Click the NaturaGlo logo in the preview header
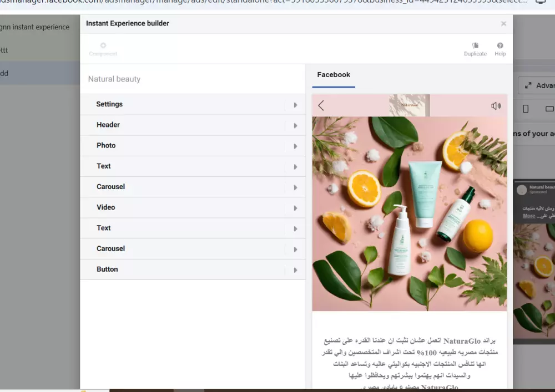The height and width of the screenshot is (392, 555). pyautogui.click(x=411, y=104)
